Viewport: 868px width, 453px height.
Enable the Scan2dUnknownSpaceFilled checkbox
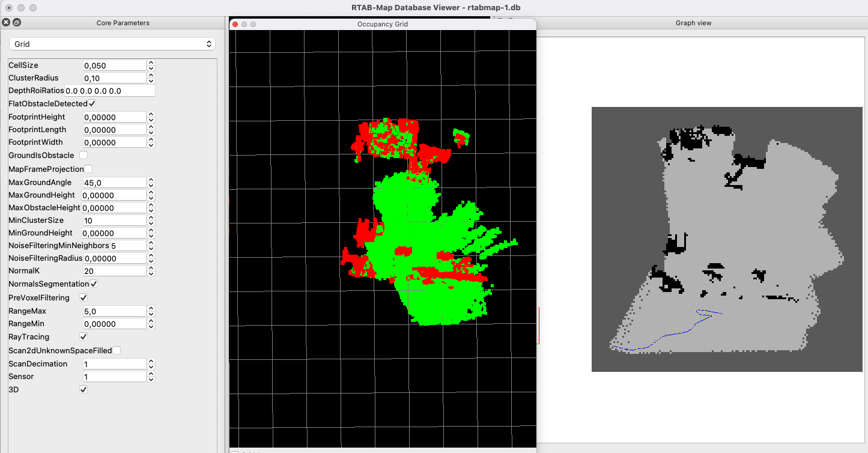[116, 350]
